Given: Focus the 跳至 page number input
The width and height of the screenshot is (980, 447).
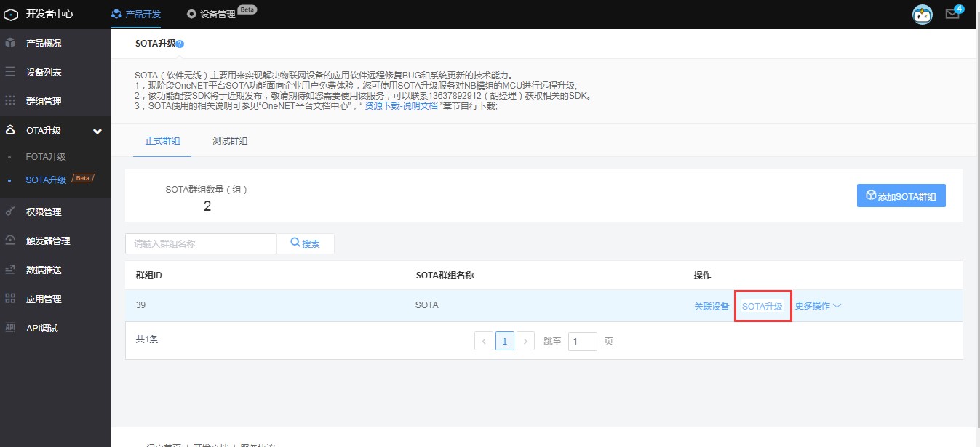Looking at the screenshot, I should (583, 341).
